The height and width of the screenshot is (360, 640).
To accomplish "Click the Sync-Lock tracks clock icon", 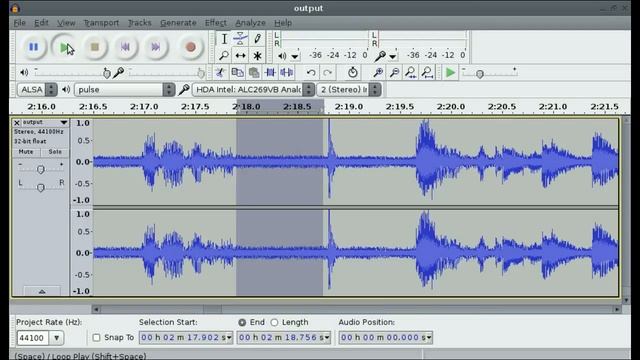I will [x=353, y=73].
